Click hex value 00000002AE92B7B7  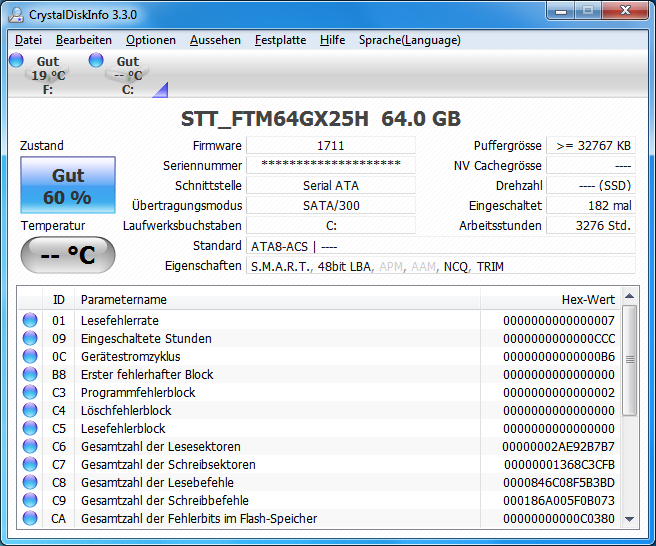pos(559,446)
